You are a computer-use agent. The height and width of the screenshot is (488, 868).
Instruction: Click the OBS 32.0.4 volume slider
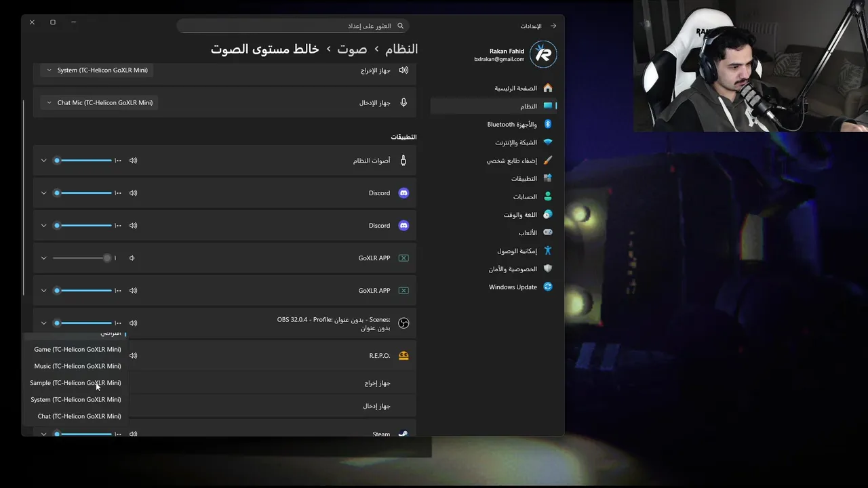(x=83, y=323)
